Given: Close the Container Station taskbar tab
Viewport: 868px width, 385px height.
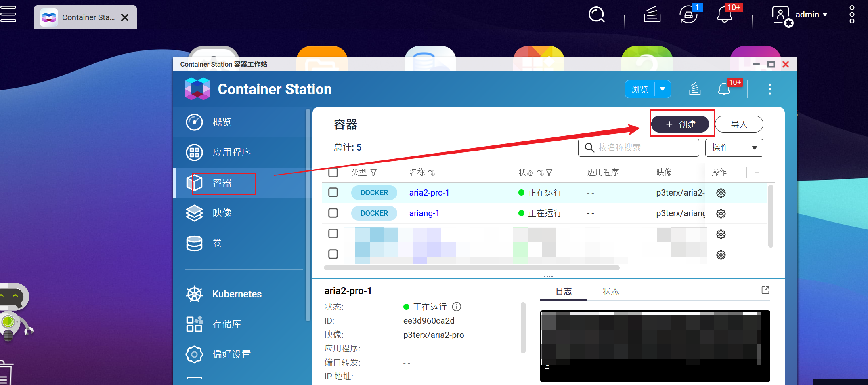Looking at the screenshot, I should click(x=125, y=17).
